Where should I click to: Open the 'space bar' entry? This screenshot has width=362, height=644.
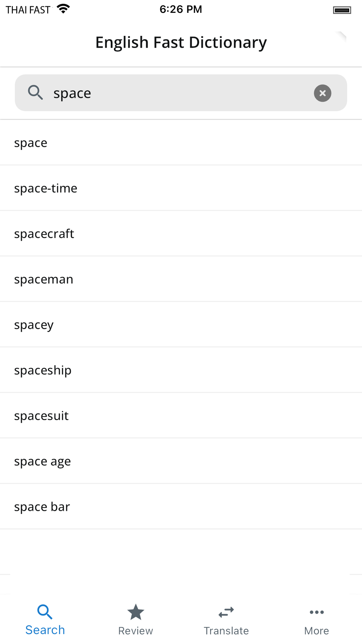[42, 507]
